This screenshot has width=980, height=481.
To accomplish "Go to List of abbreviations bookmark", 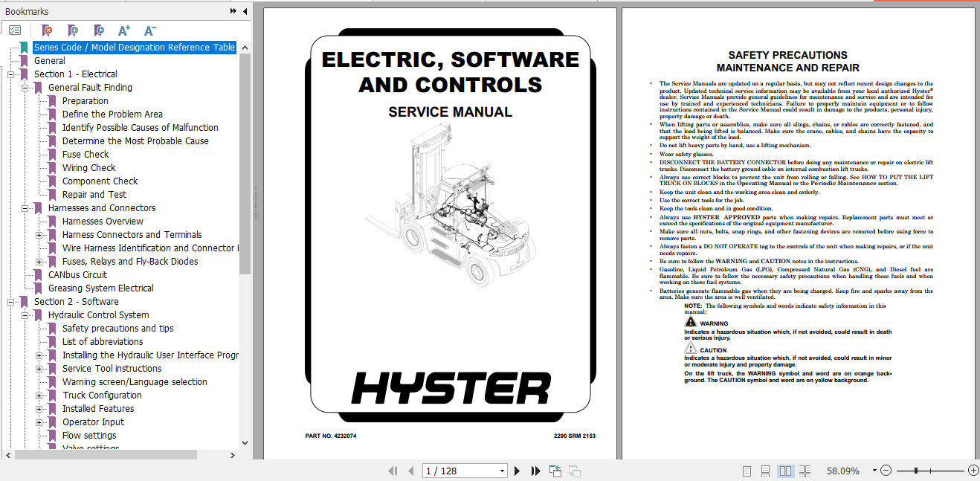I will tap(103, 342).
